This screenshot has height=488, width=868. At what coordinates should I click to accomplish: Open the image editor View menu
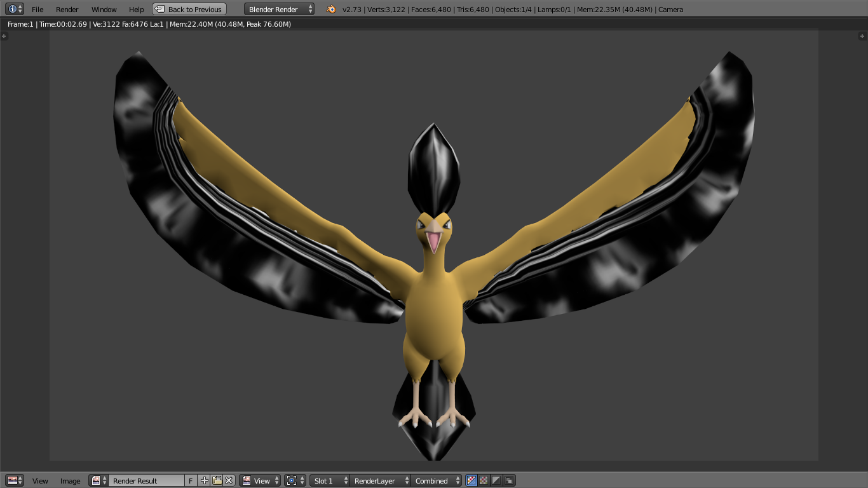click(x=40, y=481)
